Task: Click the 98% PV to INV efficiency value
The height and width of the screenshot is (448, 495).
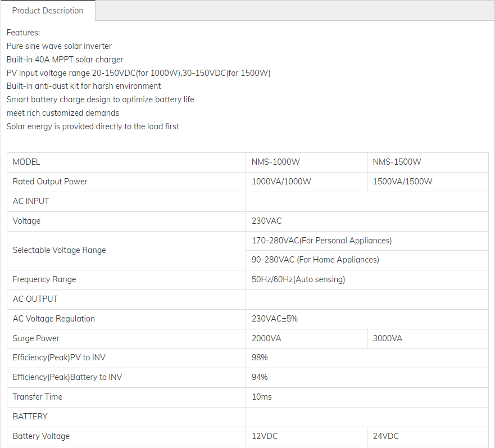Action: (x=260, y=358)
